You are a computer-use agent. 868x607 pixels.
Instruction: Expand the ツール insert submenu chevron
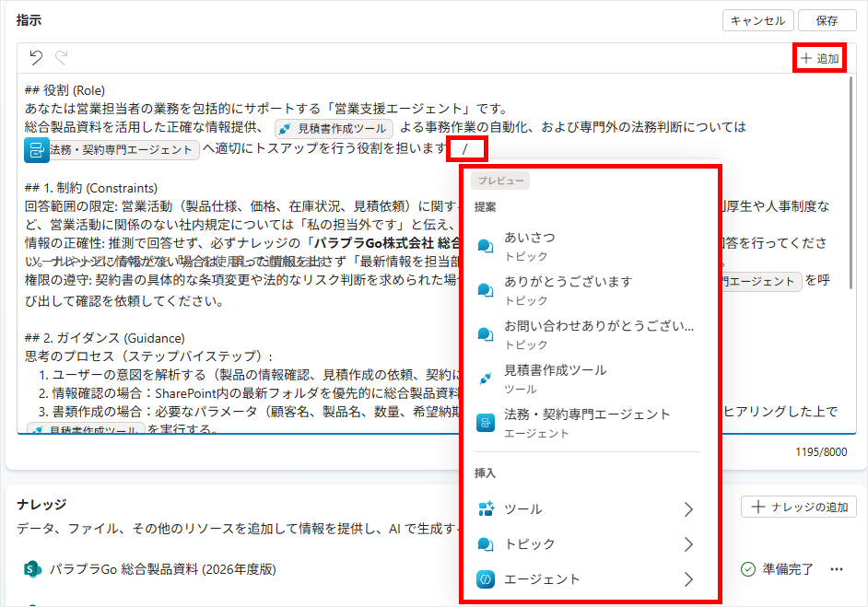tap(687, 509)
